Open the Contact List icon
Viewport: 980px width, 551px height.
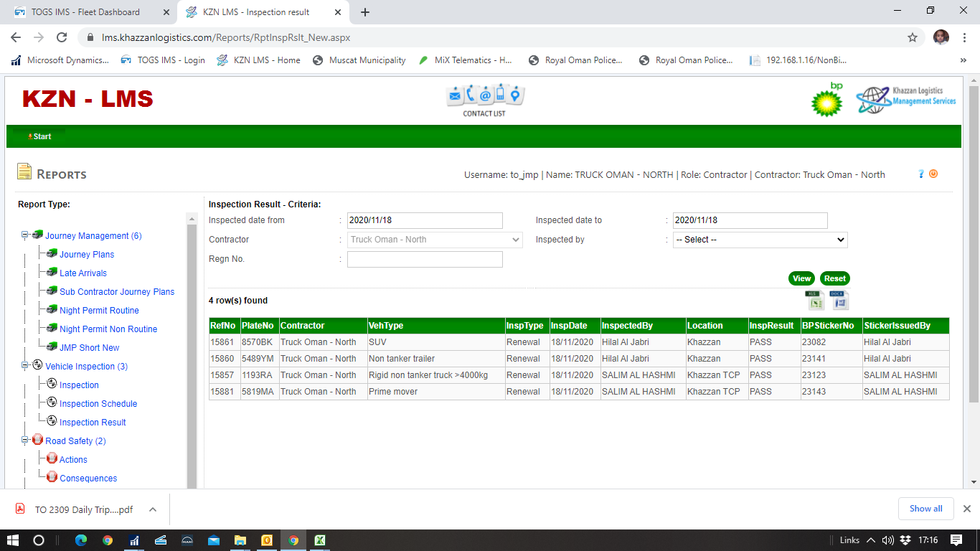click(x=484, y=100)
